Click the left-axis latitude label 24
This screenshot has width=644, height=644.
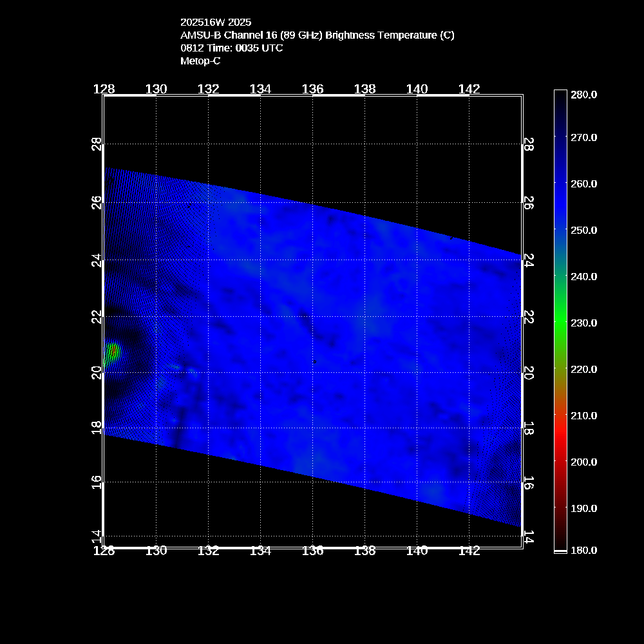[x=96, y=260]
